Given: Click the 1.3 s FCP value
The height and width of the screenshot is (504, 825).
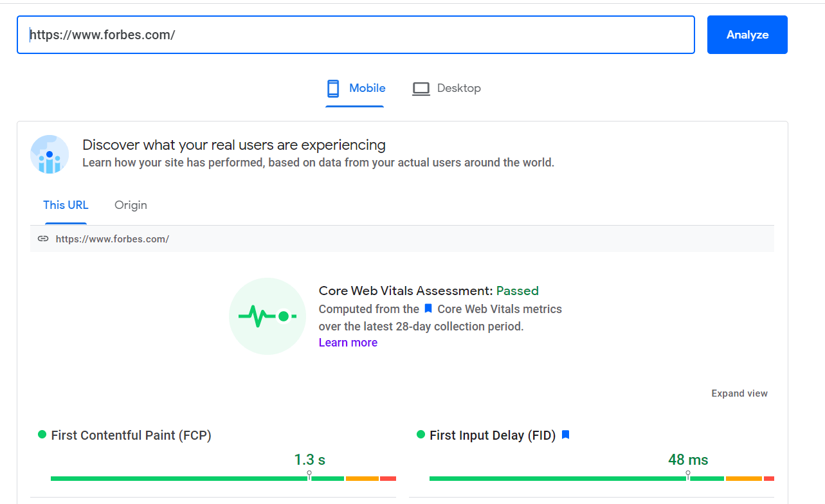Looking at the screenshot, I should (310, 460).
